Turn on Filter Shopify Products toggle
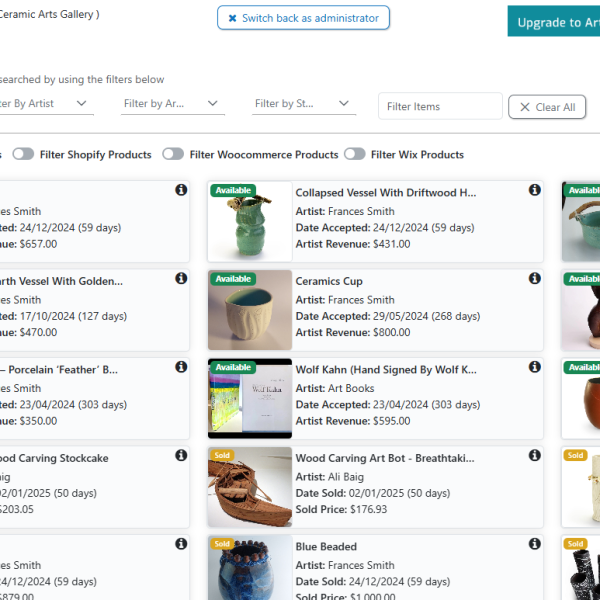The height and width of the screenshot is (600, 600). click(23, 154)
